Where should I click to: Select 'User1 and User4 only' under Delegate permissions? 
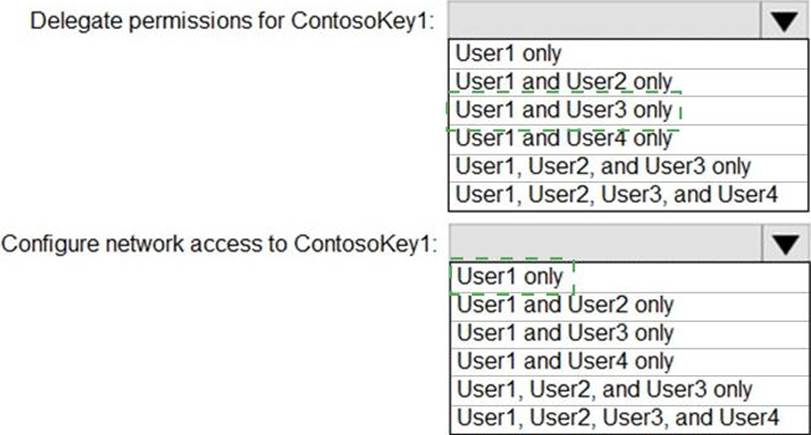click(563, 138)
